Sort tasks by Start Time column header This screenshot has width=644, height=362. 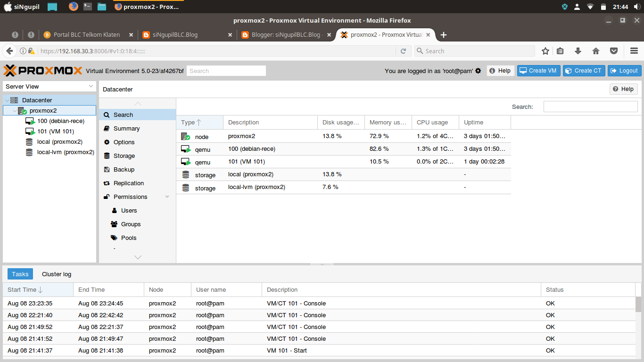pos(38,290)
